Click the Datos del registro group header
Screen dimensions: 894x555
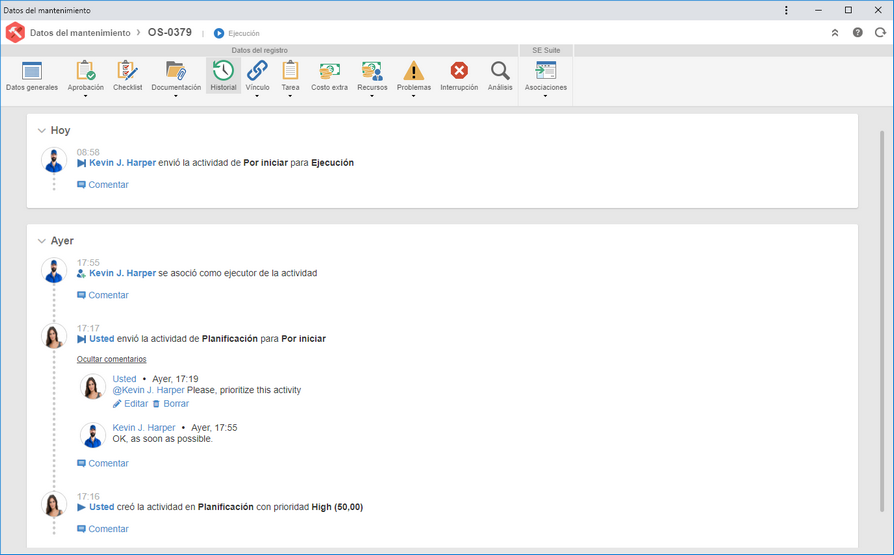(x=259, y=50)
